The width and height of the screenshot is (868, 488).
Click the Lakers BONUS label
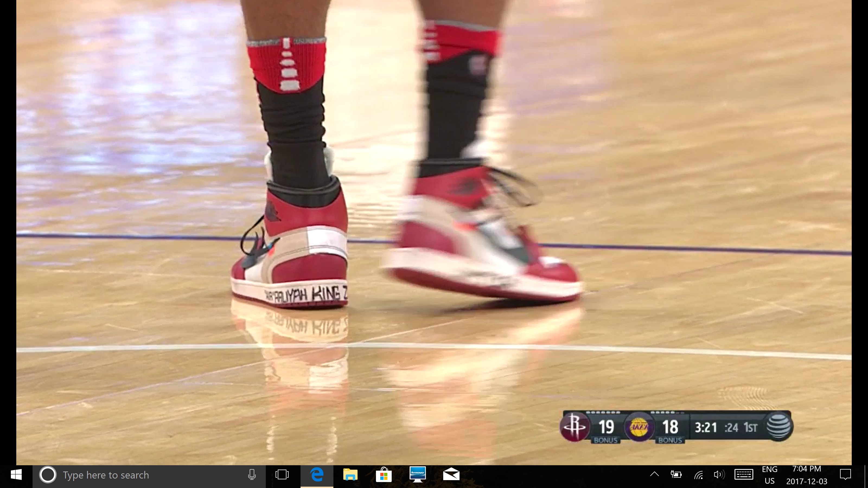[x=670, y=440]
